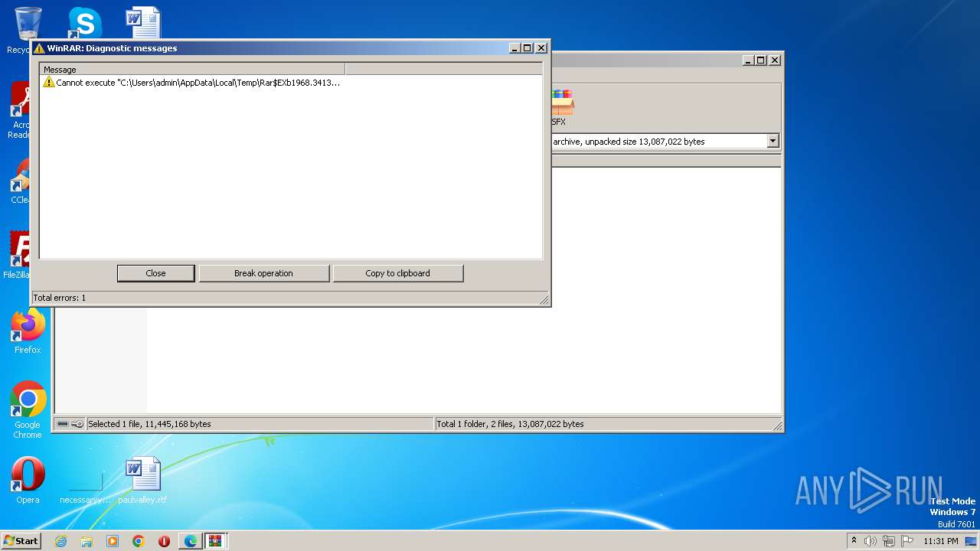Screen dimensions: 980x551
Task: Launch Internet Explorer from the taskbar
Action: point(60,541)
